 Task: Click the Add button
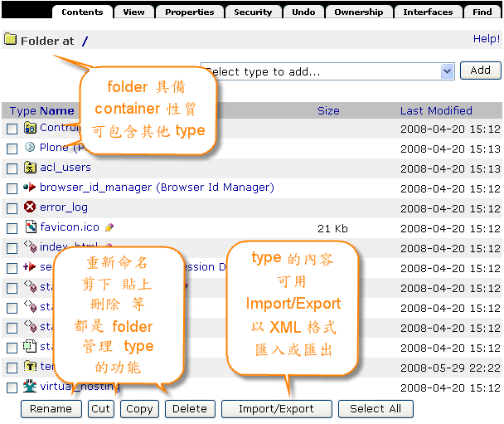click(481, 71)
